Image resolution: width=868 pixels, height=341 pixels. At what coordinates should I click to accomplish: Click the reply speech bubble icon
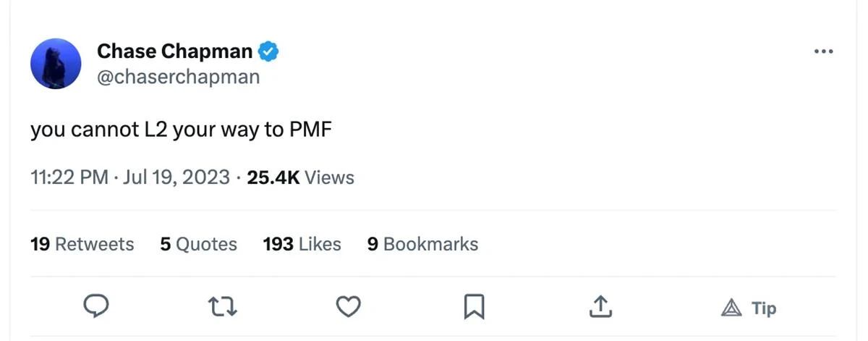coord(96,307)
